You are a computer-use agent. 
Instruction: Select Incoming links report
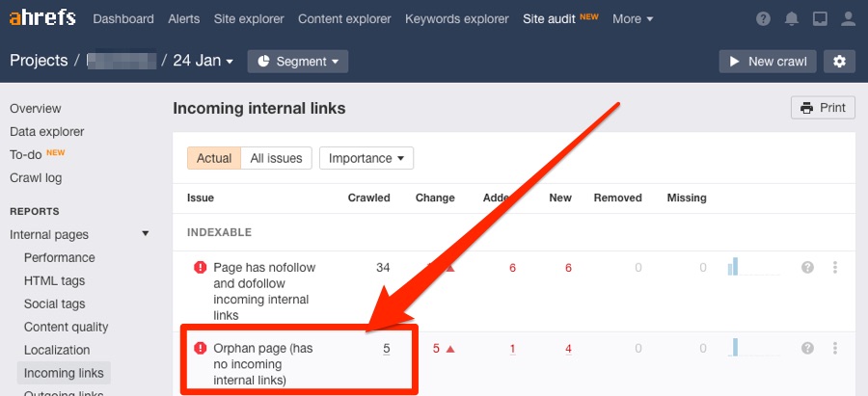pyautogui.click(x=64, y=373)
